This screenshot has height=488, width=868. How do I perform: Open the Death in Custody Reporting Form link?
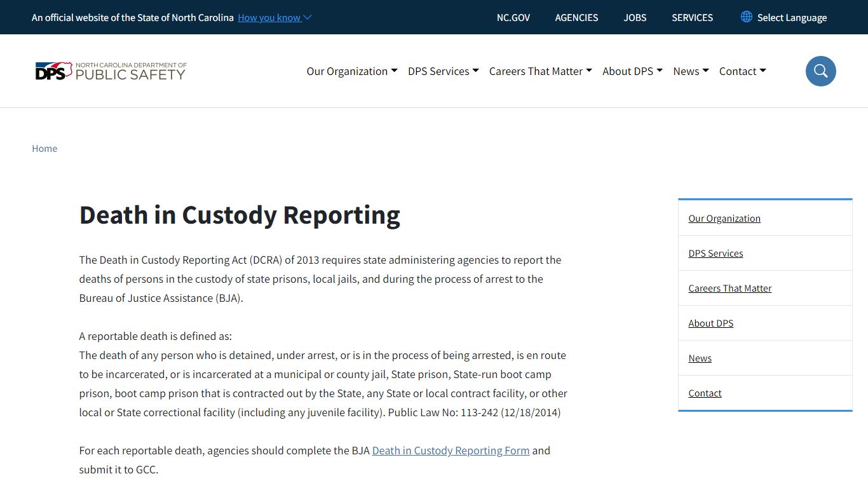[x=451, y=451]
